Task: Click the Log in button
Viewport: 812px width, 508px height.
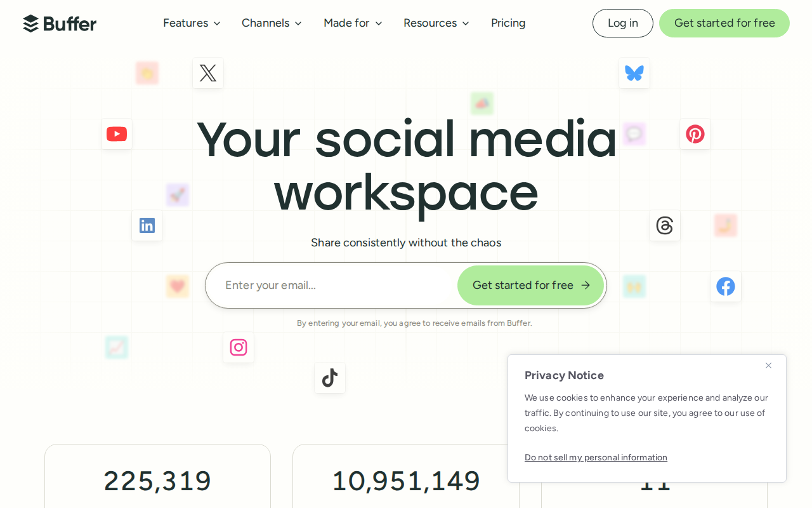Action: pos(622,23)
